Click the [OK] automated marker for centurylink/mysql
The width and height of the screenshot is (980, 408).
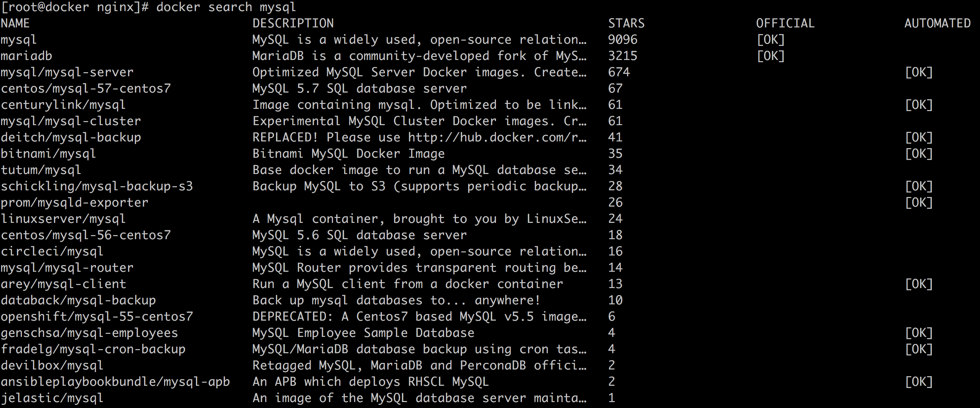[919, 105]
